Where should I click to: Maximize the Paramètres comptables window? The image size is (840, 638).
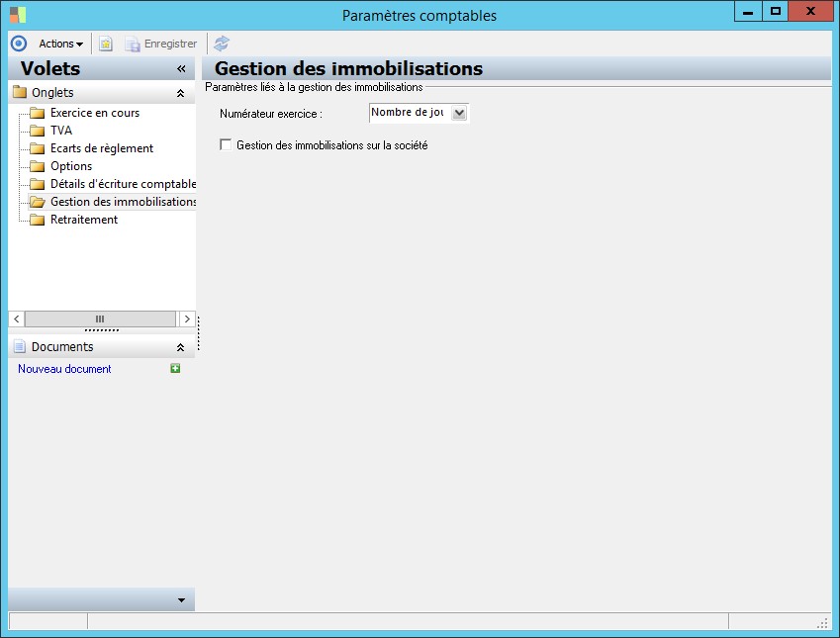775,11
